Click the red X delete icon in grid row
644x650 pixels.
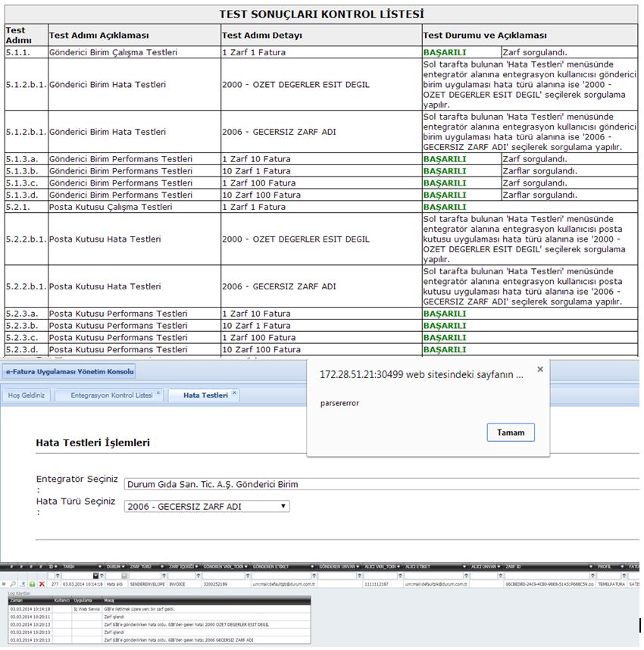[x=42, y=584]
